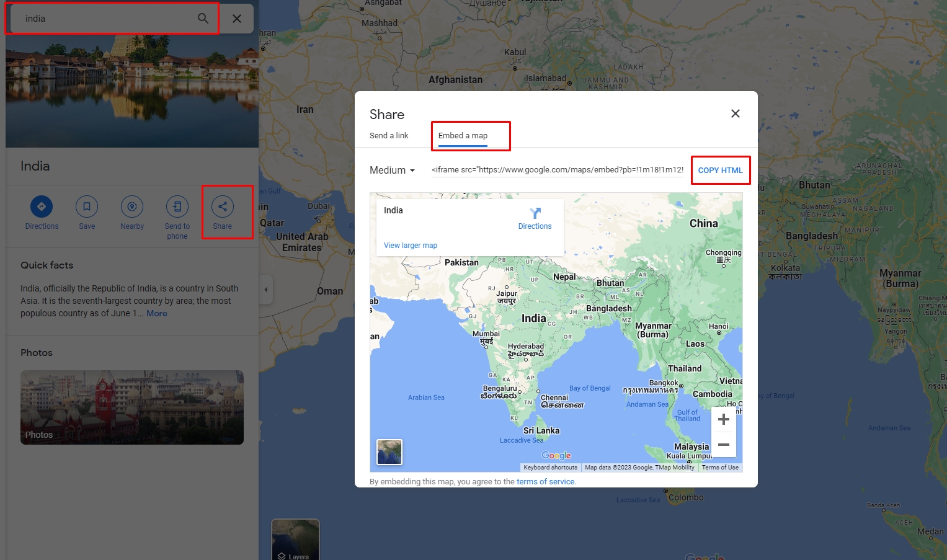Screen dimensions: 947x560
Task: Switch to the Send a link tab
Action: tap(389, 135)
